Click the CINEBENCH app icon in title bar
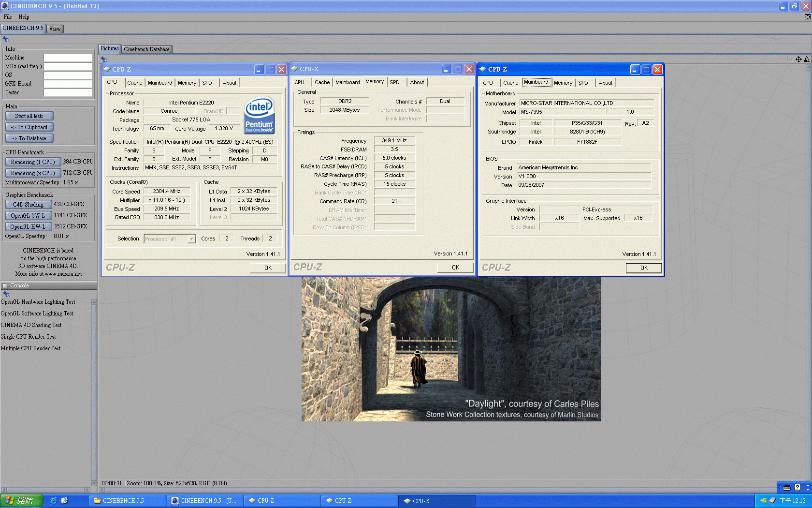Viewport: 812px width, 508px height. click(5, 6)
